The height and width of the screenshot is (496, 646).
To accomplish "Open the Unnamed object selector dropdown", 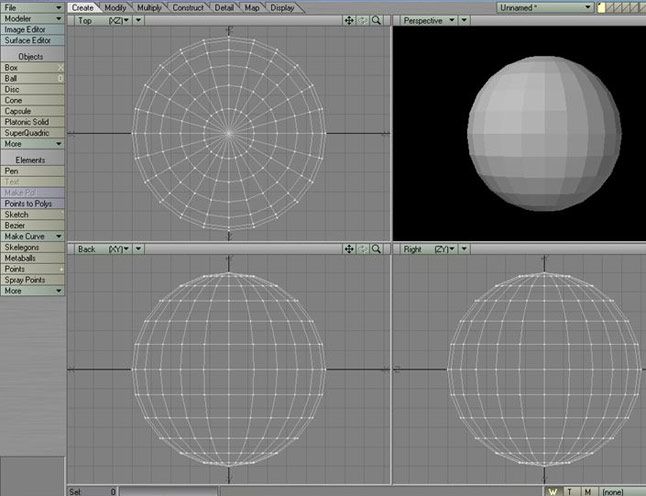I will 545,7.
